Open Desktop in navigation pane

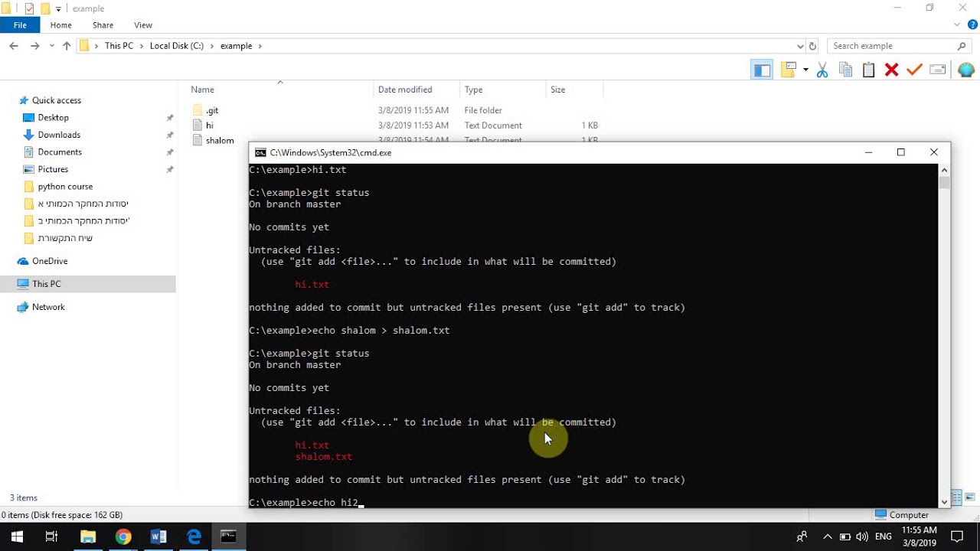[53, 117]
